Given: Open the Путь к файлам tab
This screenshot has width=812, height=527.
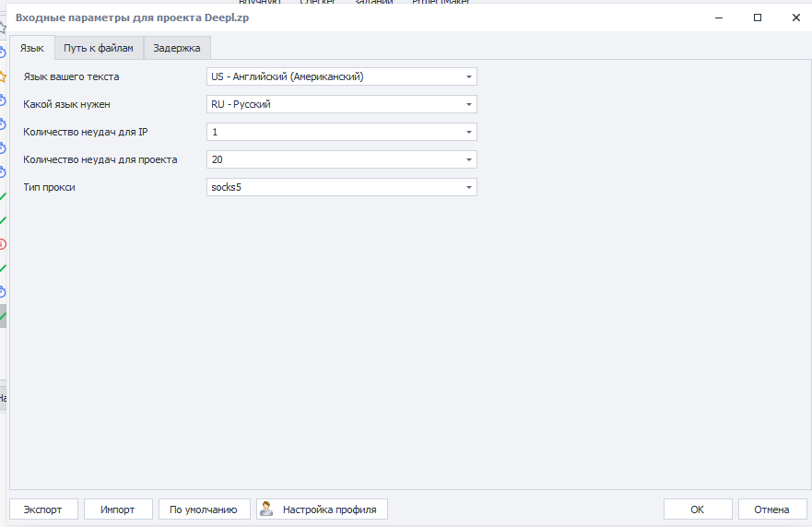Looking at the screenshot, I should (99, 48).
